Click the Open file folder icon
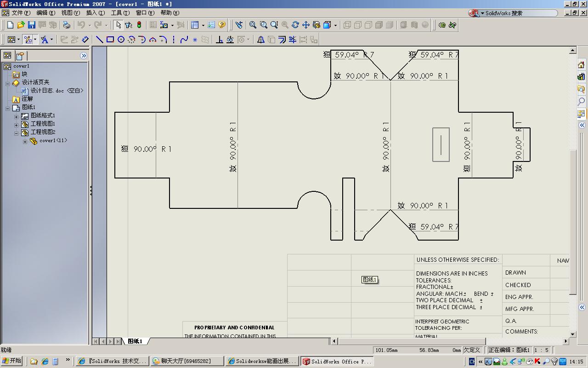Screen dimensions: 588x368 tap(21, 25)
